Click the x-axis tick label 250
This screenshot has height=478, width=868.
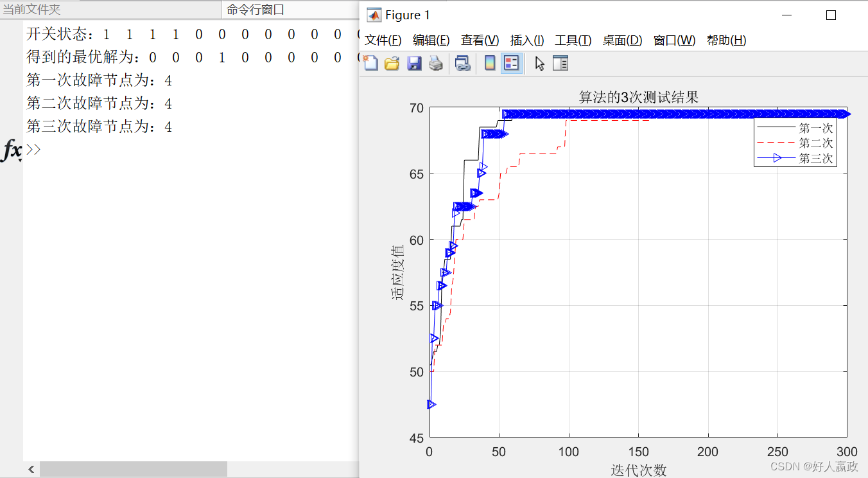pyautogui.click(x=777, y=452)
